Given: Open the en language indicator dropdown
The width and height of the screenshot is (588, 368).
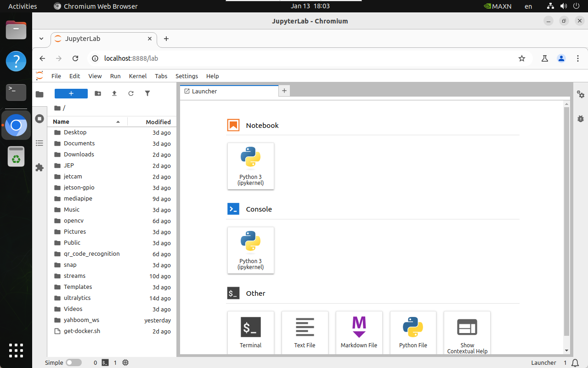Looking at the screenshot, I should [x=528, y=6].
